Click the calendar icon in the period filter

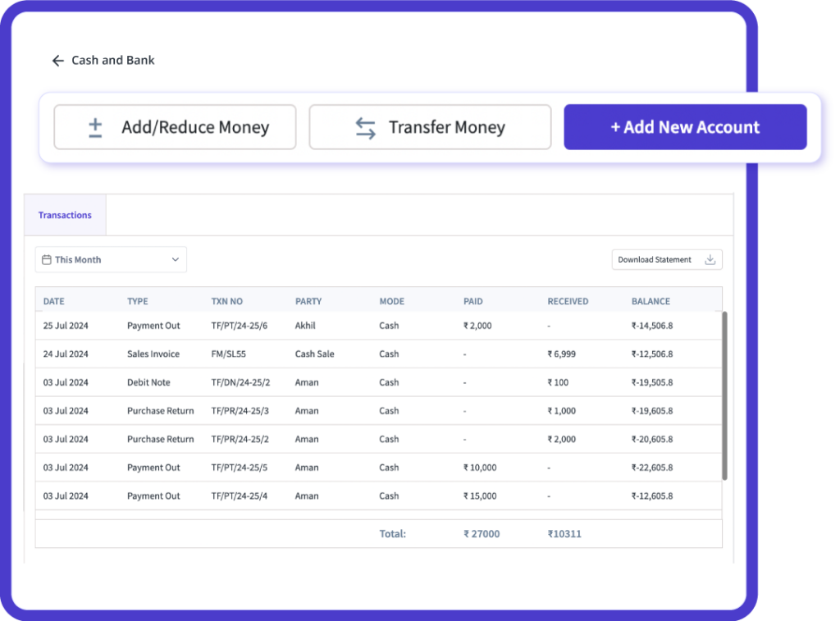pos(45,258)
